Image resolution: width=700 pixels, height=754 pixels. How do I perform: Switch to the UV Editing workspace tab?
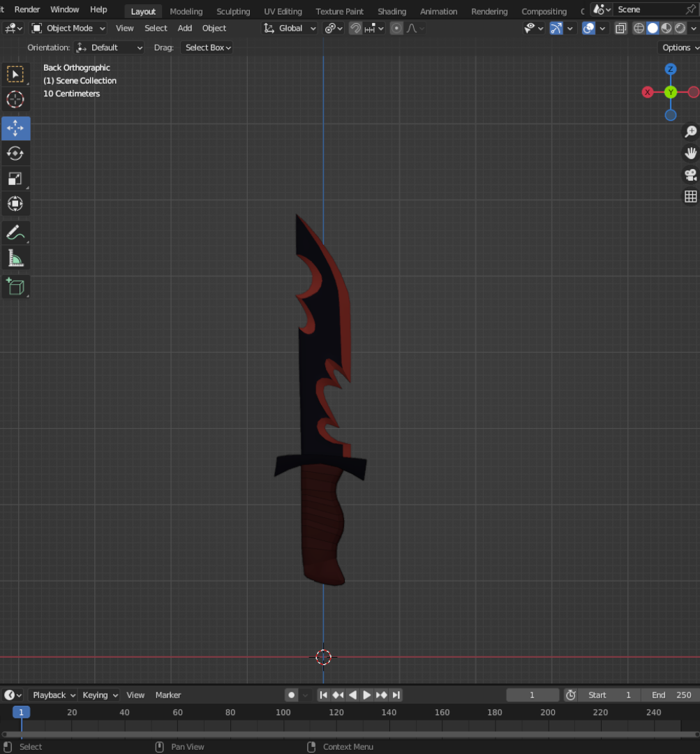coord(283,12)
